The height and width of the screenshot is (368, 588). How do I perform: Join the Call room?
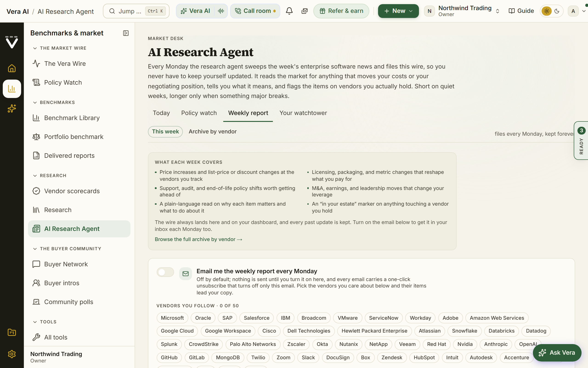(x=255, y=11)
